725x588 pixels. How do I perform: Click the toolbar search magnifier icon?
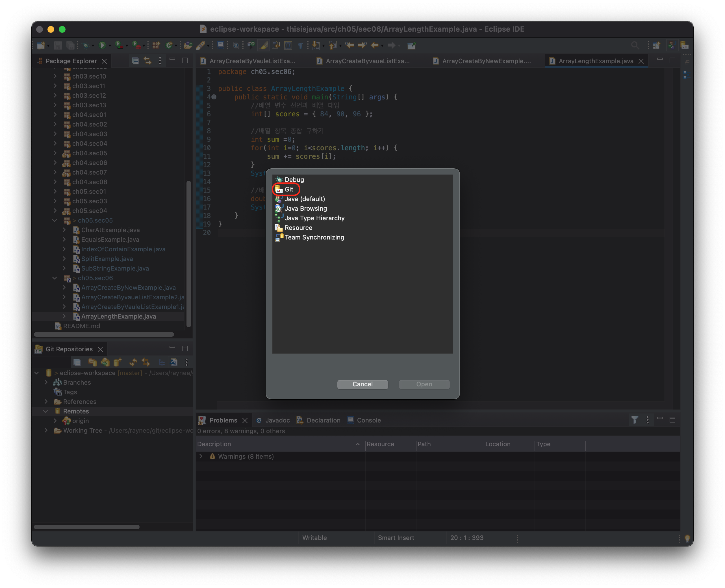click(635, 45)
